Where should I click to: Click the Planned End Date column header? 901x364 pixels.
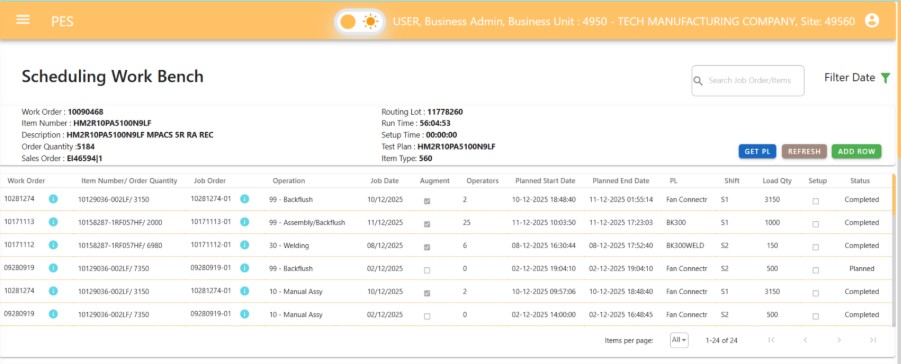[621, 181]
